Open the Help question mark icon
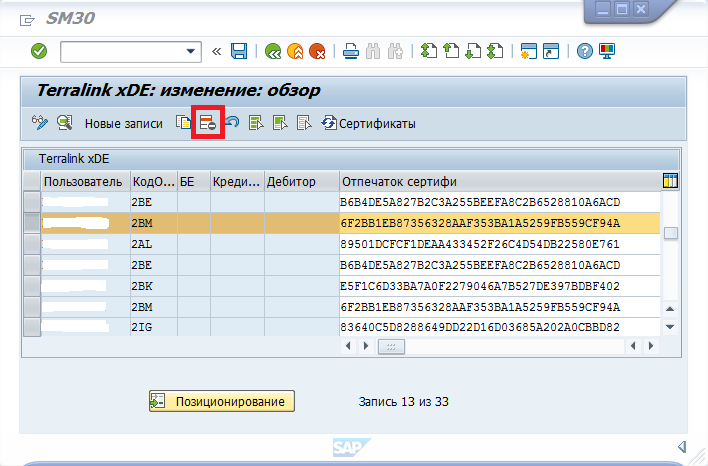The height and width of the screenshot is (466, 708). (x=585, y=51)
